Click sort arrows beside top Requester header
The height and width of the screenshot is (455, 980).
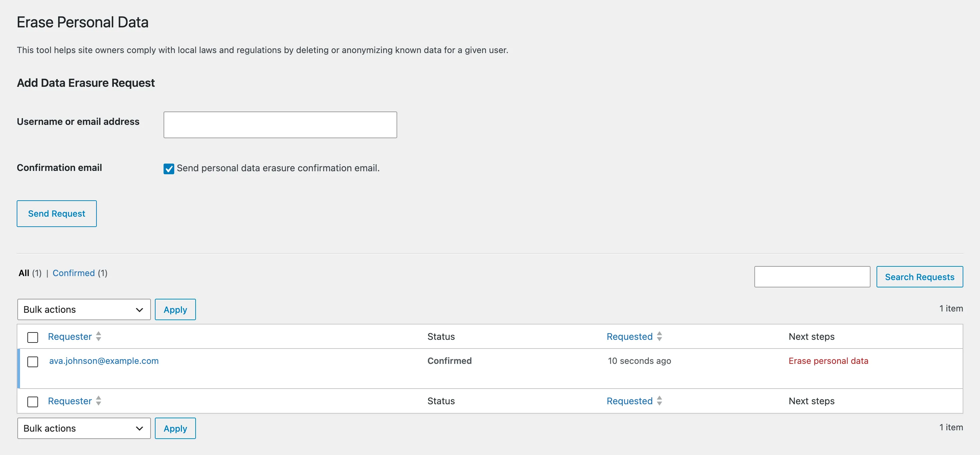(98, 336)
